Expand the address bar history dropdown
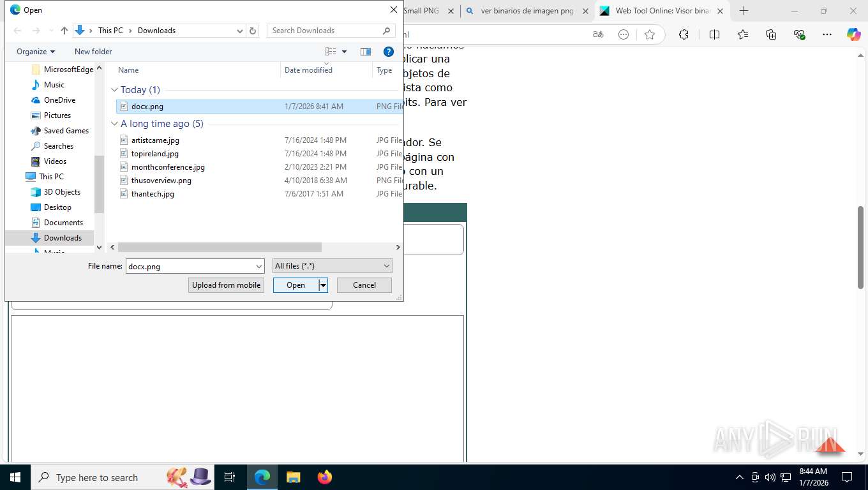Screen dimensions: 868x490 click(x=240, y=31)
